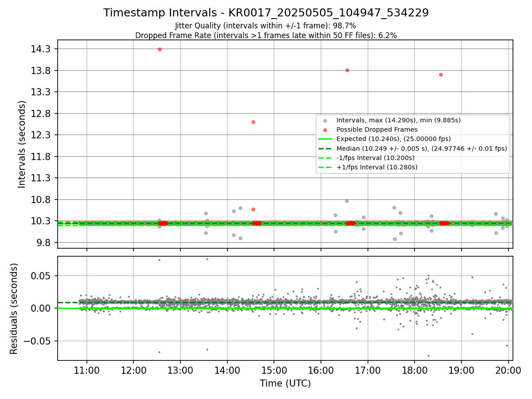Screen dimensions: 532x399
Task: Click the 14.3 y-axis tick label
Action: coord(40,49)
